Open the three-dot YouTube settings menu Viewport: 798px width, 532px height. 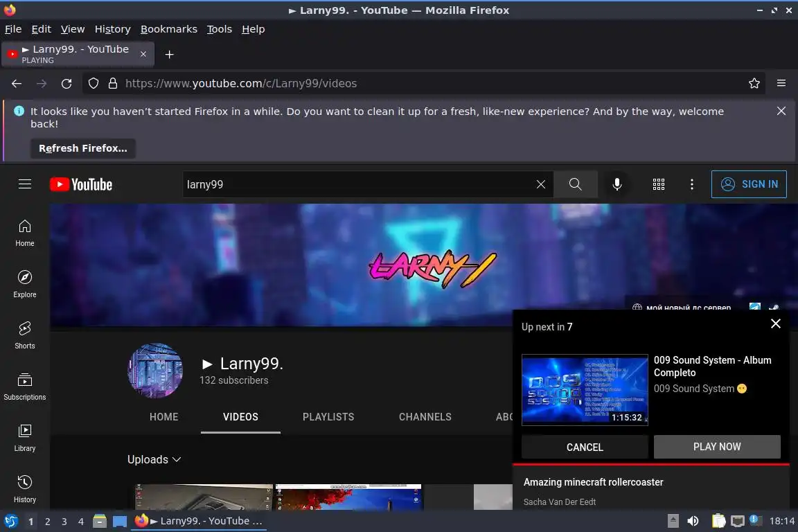(691, 184)
